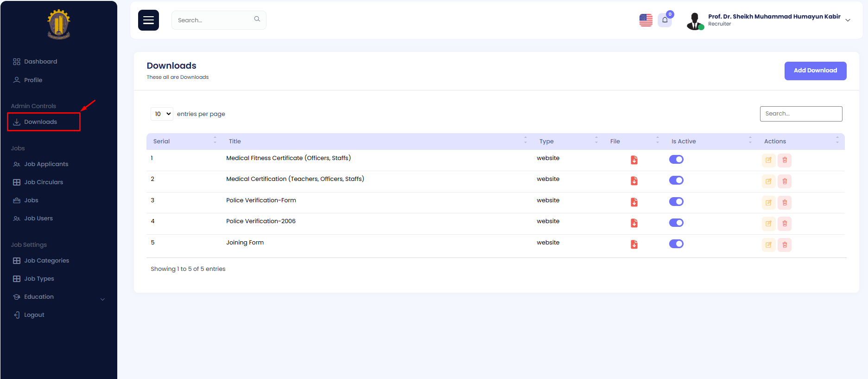Open the entries per page dropdown
Image resolution: width=868 pixels, height=379 pixels.
click(162, 114)
